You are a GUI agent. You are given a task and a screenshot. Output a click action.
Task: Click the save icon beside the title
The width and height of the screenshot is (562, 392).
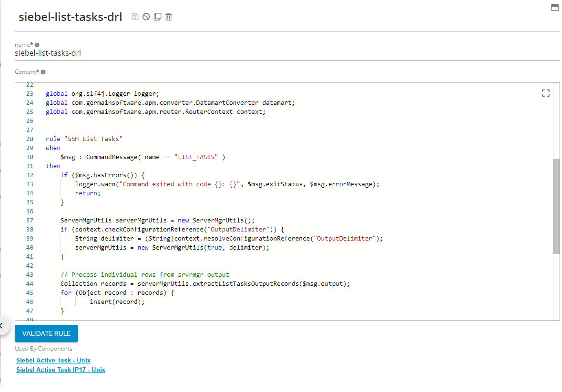(x=135, y=17)
